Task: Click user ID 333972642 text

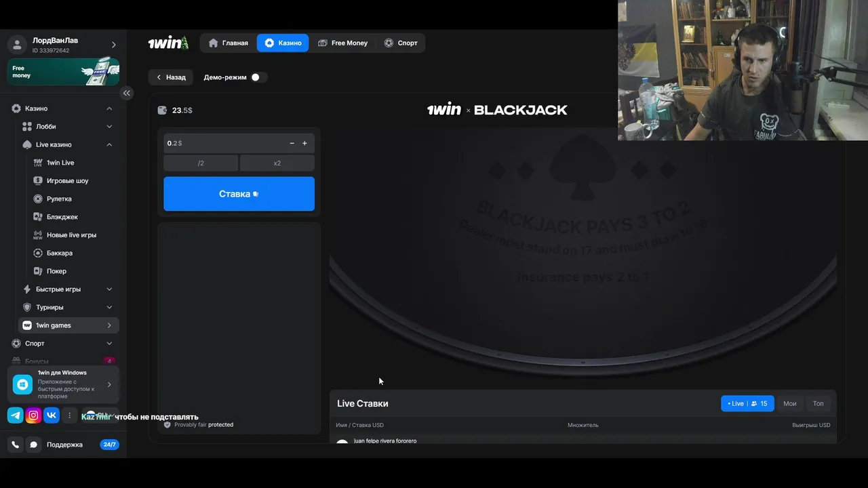Action: [51, 51]
